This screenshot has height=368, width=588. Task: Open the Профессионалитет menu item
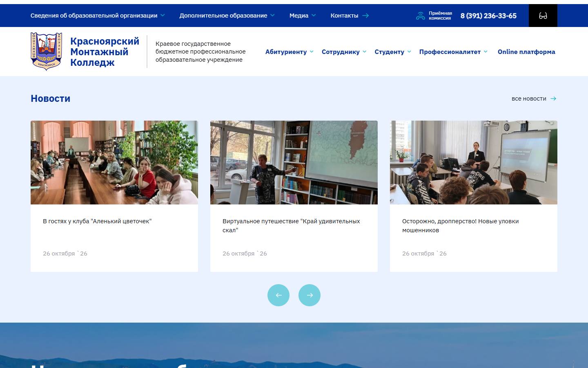(x=450, y=52)
